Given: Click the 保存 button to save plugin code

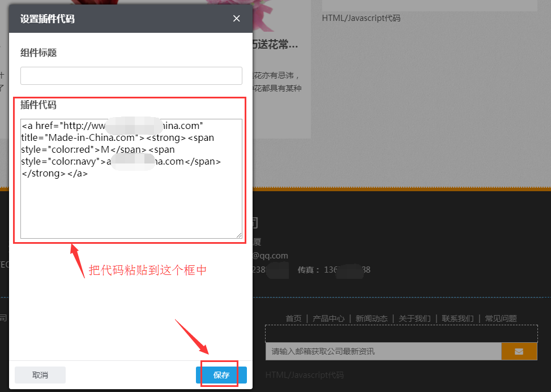Looking at the screenshot, I should point(221,374).
